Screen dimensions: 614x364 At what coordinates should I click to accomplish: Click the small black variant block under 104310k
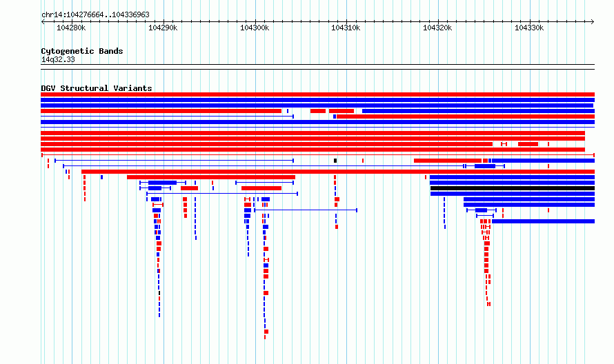(x=335, y=161)
